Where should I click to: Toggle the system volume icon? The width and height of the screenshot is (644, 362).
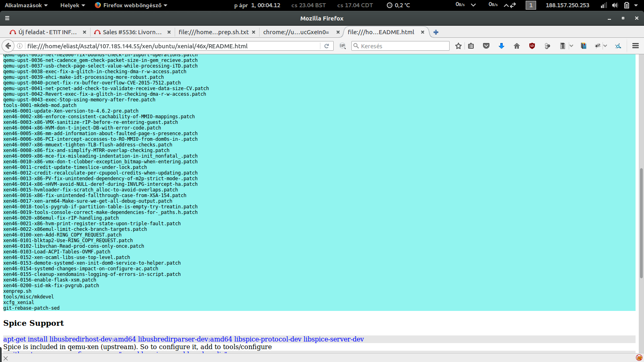[615, 5]
